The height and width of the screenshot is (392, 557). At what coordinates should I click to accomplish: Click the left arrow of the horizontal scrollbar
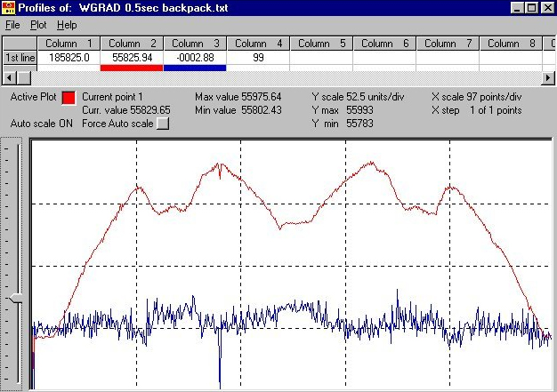click(5, 77)
